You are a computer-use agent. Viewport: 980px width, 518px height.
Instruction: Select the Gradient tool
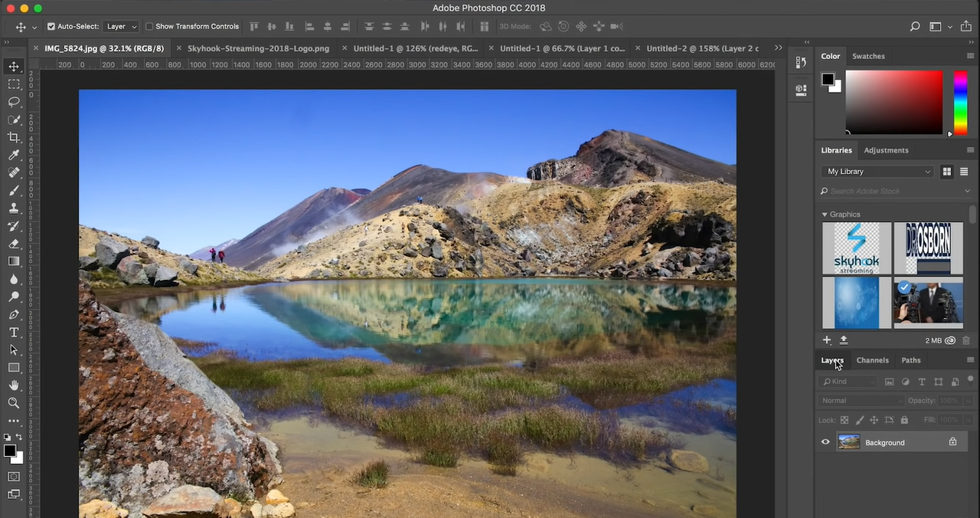(x=14, y=261)
